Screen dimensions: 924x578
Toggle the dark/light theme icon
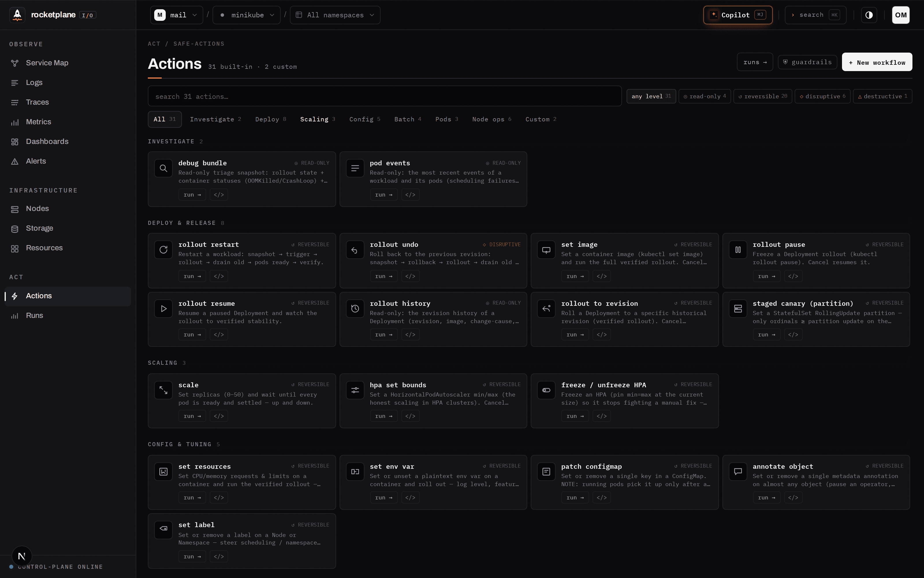click(869, 15)
